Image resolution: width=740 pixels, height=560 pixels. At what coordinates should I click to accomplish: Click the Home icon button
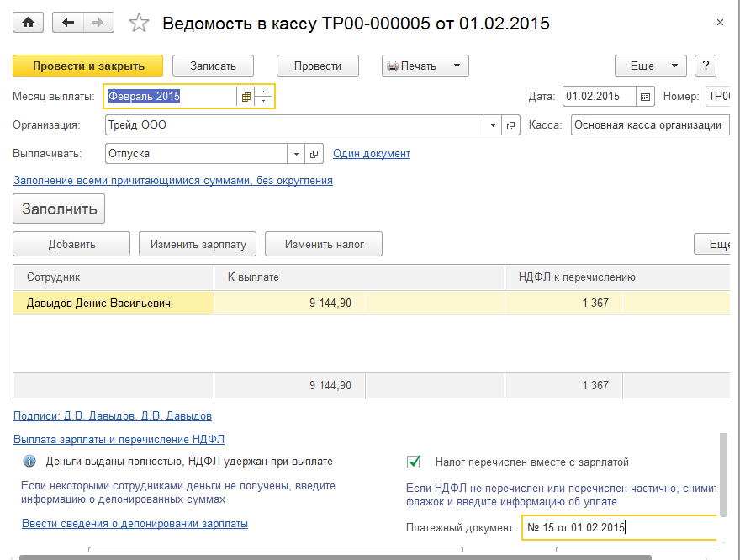pos(28,23)
